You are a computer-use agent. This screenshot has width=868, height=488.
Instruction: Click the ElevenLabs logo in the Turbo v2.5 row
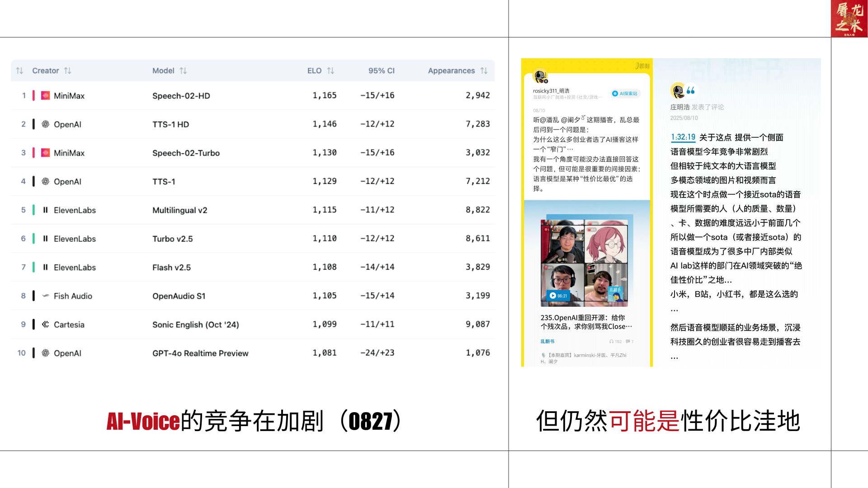[x=46, y=239]
